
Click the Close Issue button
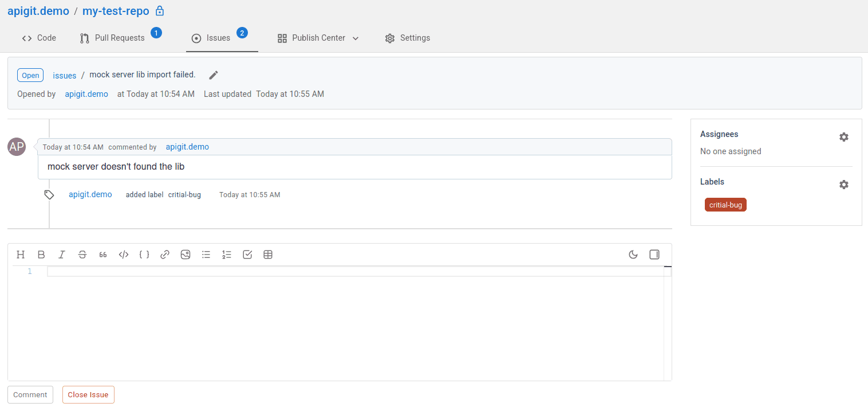[88, 395]
